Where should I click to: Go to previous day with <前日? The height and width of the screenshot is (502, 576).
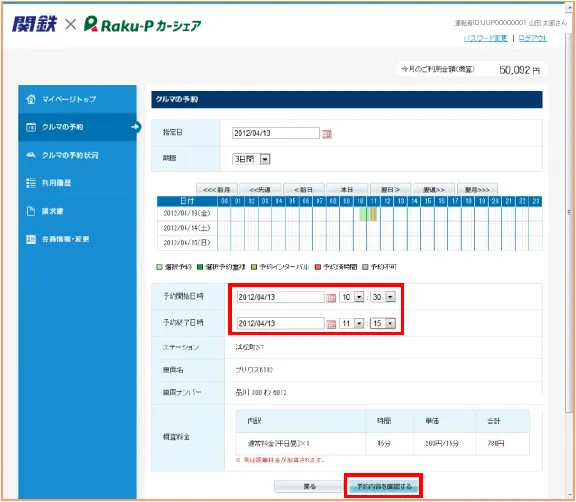point(303,189)
